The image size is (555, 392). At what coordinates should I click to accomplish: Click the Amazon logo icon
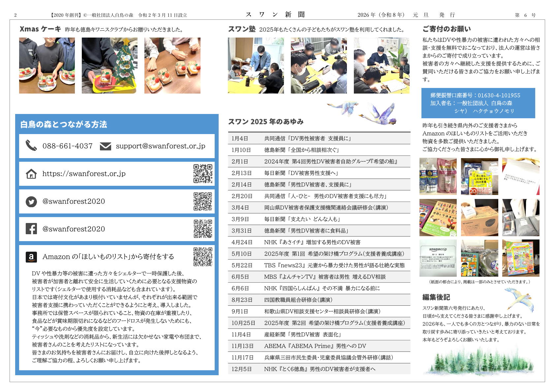click(x=31, y=257)
